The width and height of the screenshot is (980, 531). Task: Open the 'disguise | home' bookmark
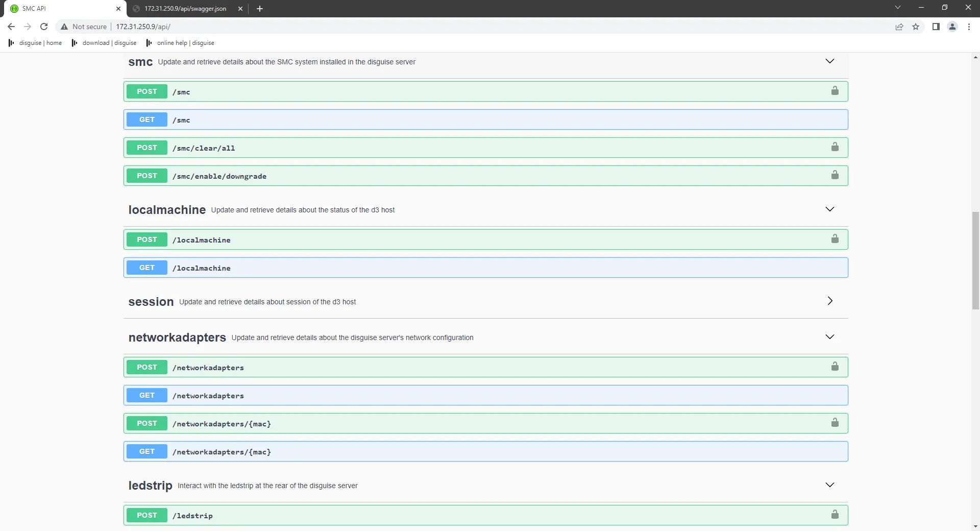[34, 43]
